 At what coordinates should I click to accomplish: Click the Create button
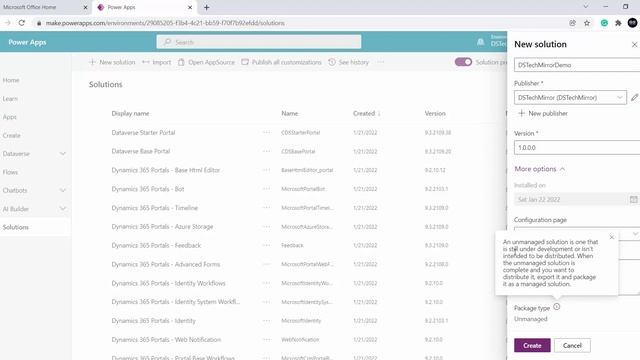pyautogui.click(x=532, y=345)
